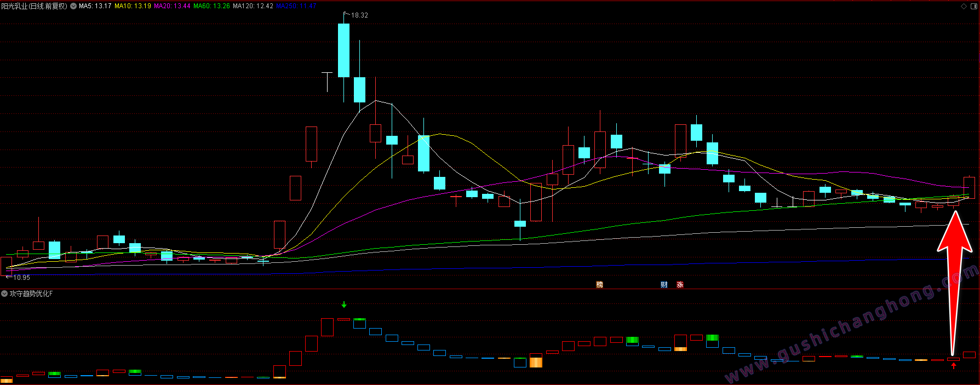
Task: Select the 阳光乳业(日线 前复权) title
Action: pyautogui.click(x=34, y=6)
